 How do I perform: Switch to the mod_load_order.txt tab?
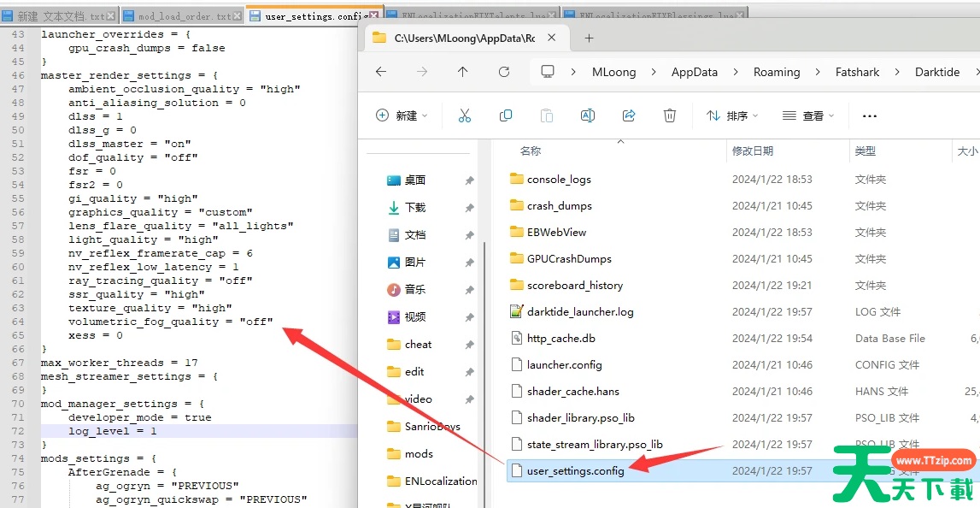(182, 15)
